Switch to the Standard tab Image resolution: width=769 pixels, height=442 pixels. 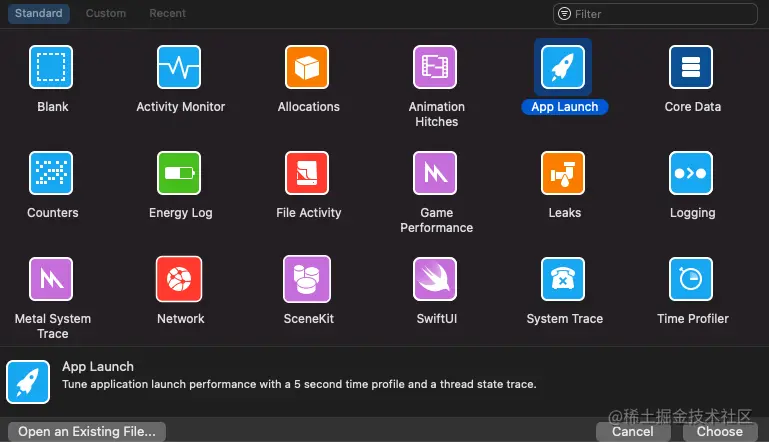[x=39, y=13]
